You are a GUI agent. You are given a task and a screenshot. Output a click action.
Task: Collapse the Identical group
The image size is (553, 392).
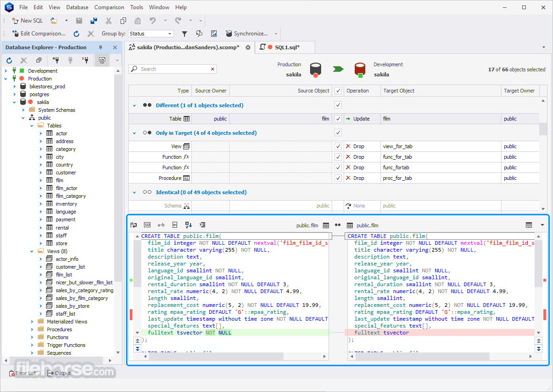point(134,192)
